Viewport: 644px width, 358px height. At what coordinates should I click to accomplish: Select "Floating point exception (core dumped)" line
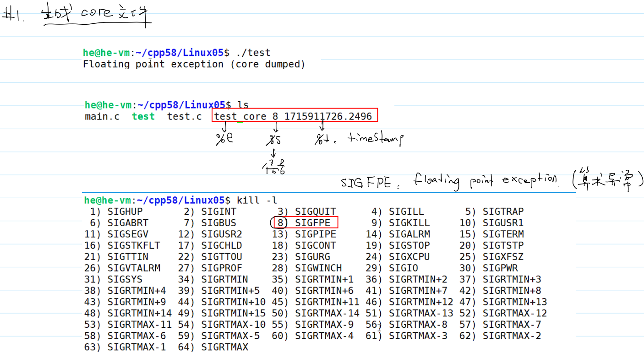[x=194, y=64]
